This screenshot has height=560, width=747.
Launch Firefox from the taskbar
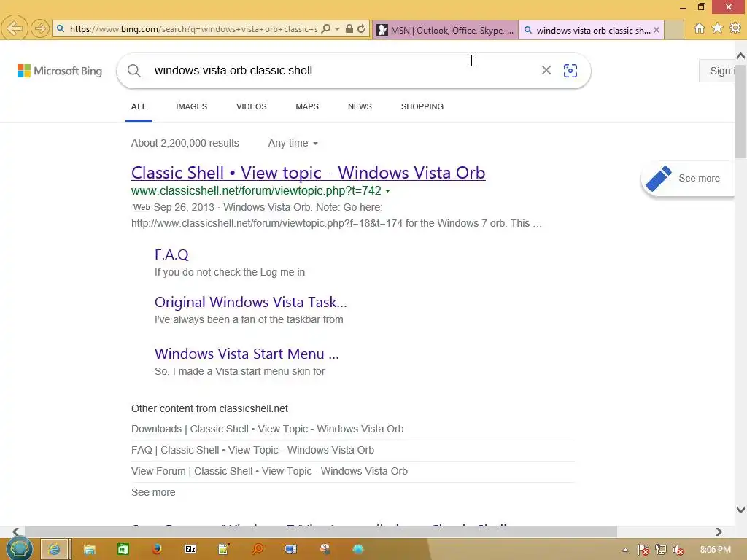point(156,550)
